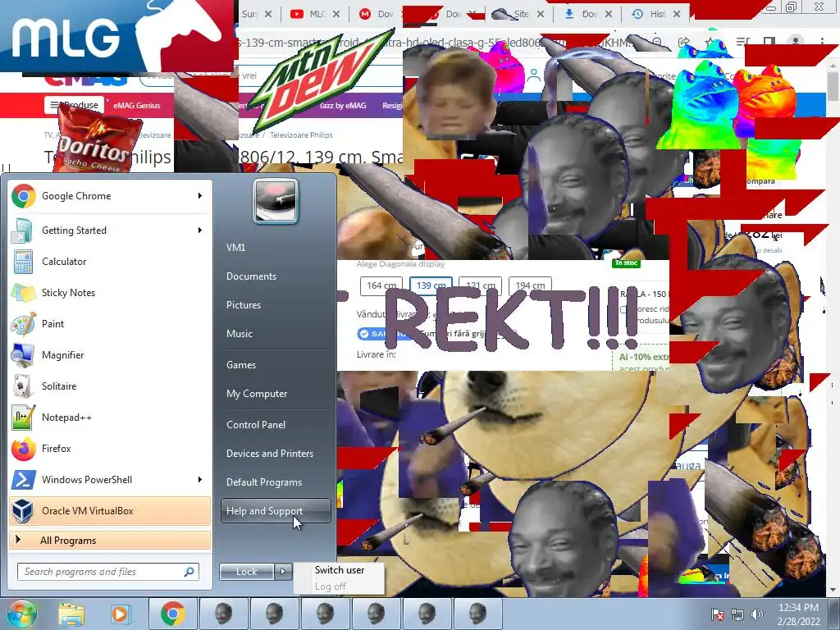Open the network tray icon
Screen dimensions: 840x630
[737, 614]
